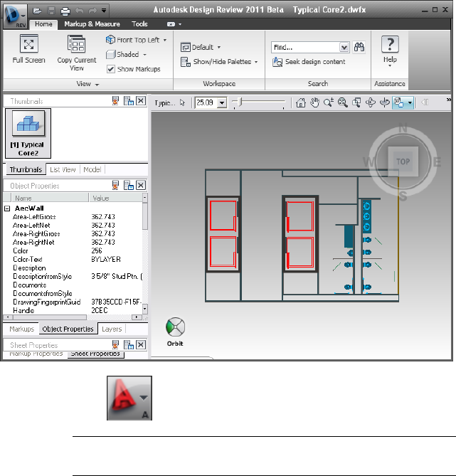Click the Fit to Window zoom icon

point(343,102)
